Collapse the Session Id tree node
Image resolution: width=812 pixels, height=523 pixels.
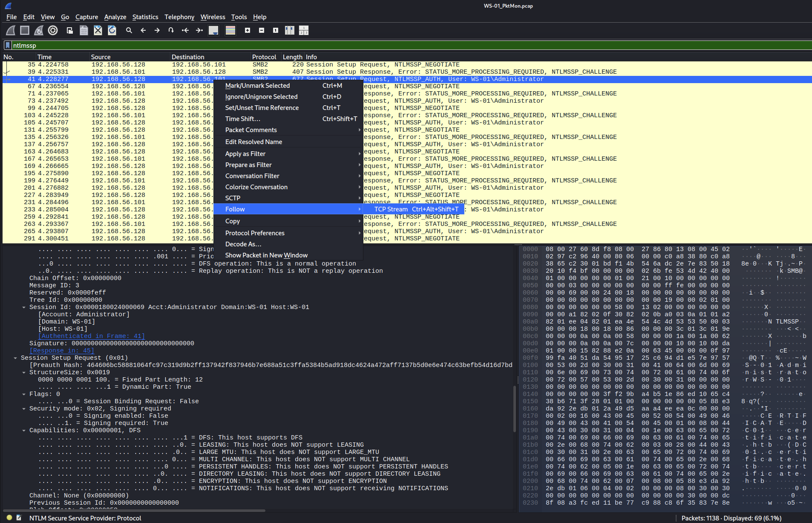pos(24,307)
